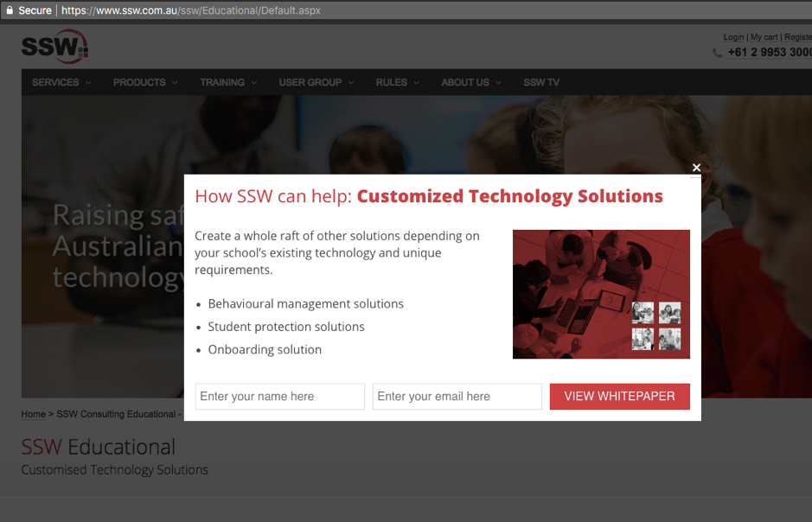Image resolution: width=812 pixels, height=522 pixels.
Task: Click the Secure padlock icon in address bar
Action: point(8,10)
